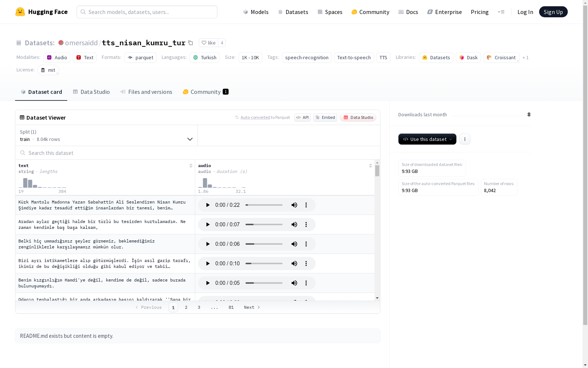Open Data Studio from viewer header

[x=358, y=117]
